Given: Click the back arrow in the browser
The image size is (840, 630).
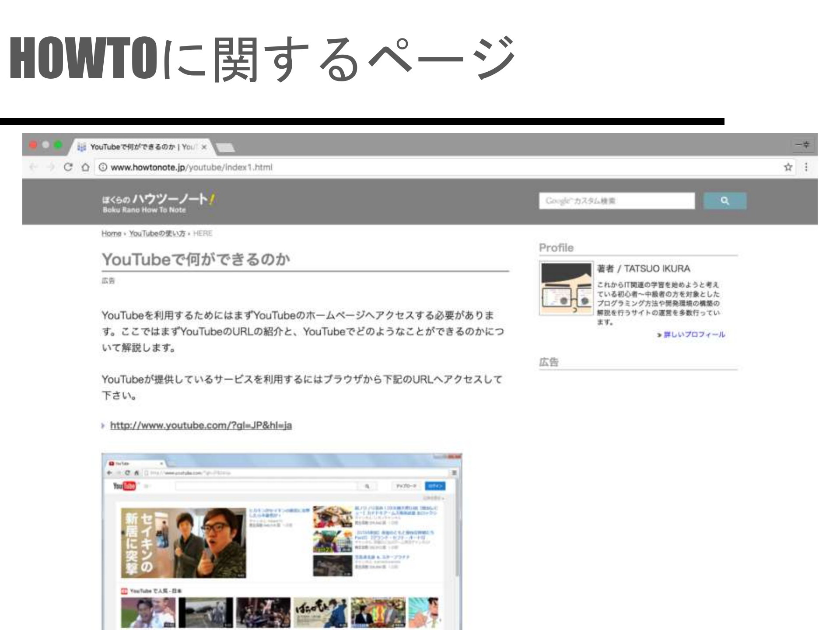Looking at the screenshot, I should 34,167.
